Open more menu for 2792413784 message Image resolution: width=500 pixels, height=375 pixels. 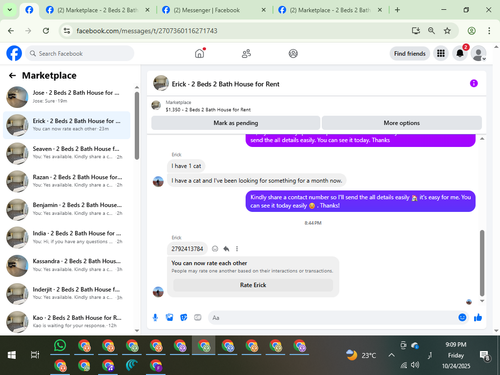click(x=237, y=249)
